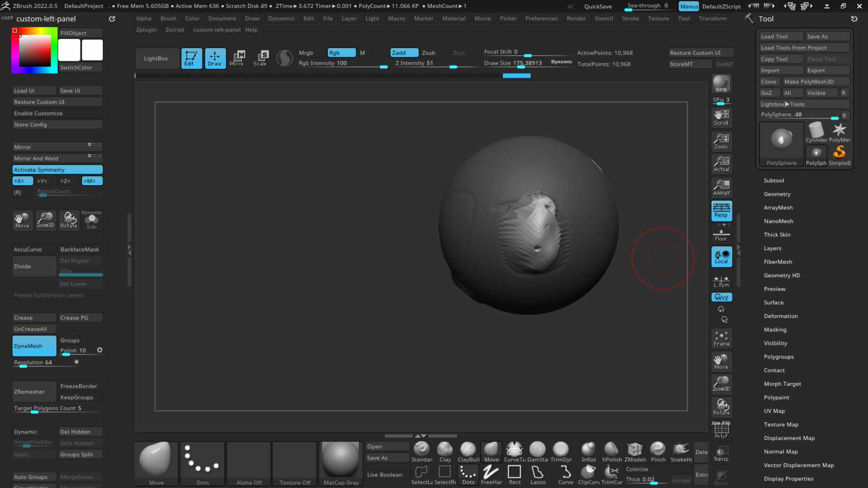Image resolution: width=868 pixels, height=488 pixels.
Task: Activate the Move gizmo icon in top shelf
Action: click(238, 58)
